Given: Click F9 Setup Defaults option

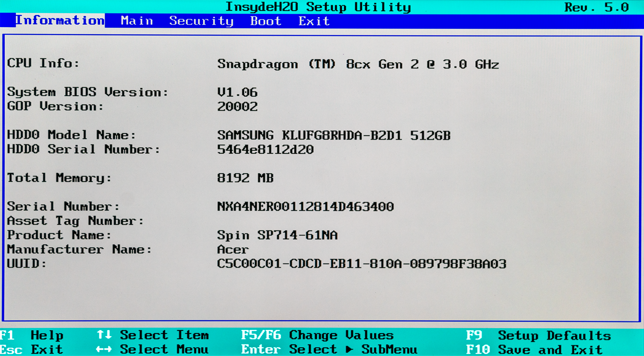Looking at the screenshot, I should point(538,335).
